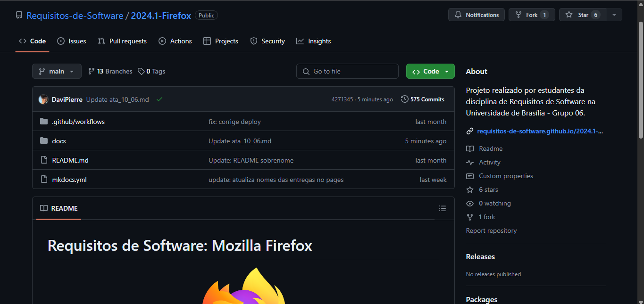Viewport: 644px width, 304px height.
Task: Expand the main branch selector
Action: tap(57, 71)
